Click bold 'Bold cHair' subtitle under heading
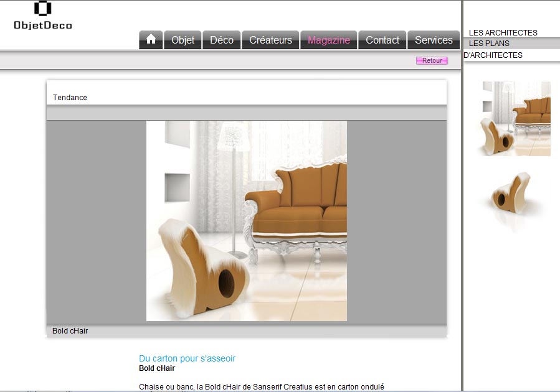The width and height of the screenshot is (560, 392). [x=157, y=368]
